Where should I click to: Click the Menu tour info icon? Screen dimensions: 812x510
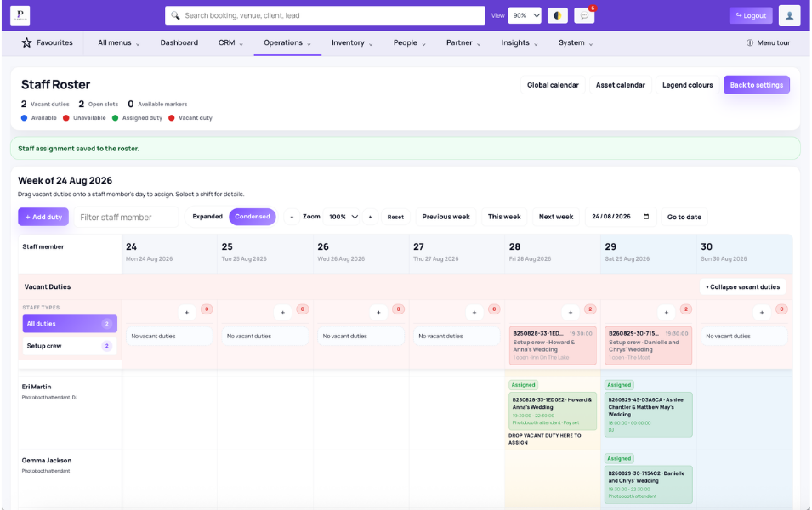click(749, 43)
